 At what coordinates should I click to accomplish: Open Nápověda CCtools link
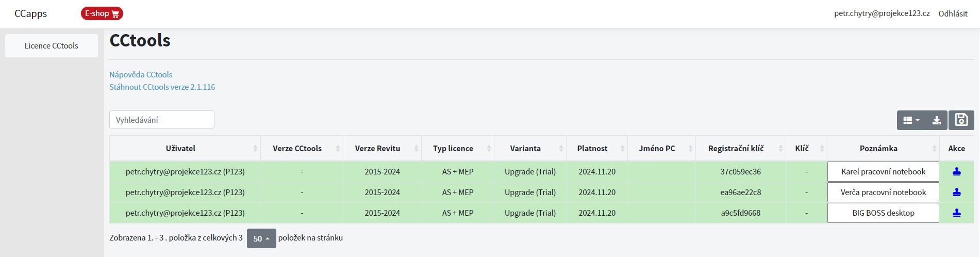[x=141, y=75]
